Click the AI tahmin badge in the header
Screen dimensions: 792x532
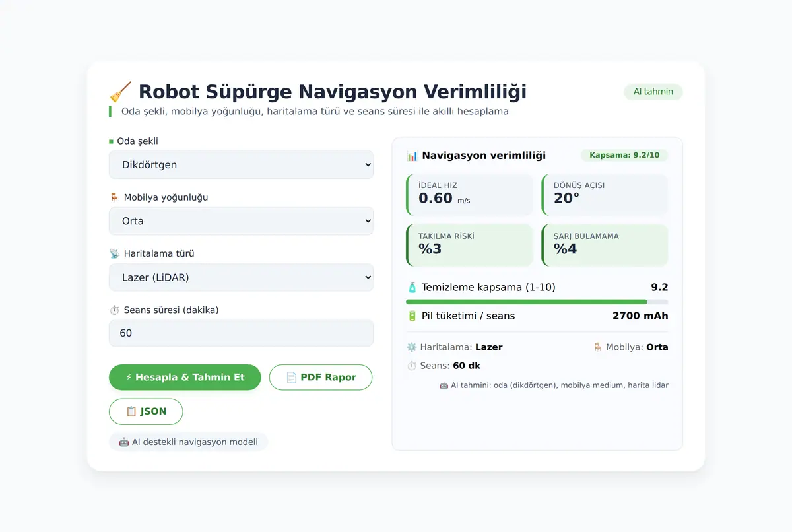pyautogui.click(x=653, y=92)
